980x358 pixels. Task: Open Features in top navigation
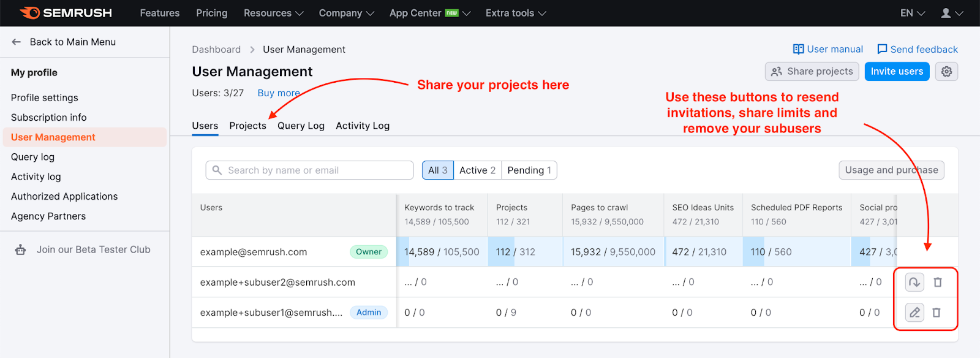[160, 13]
